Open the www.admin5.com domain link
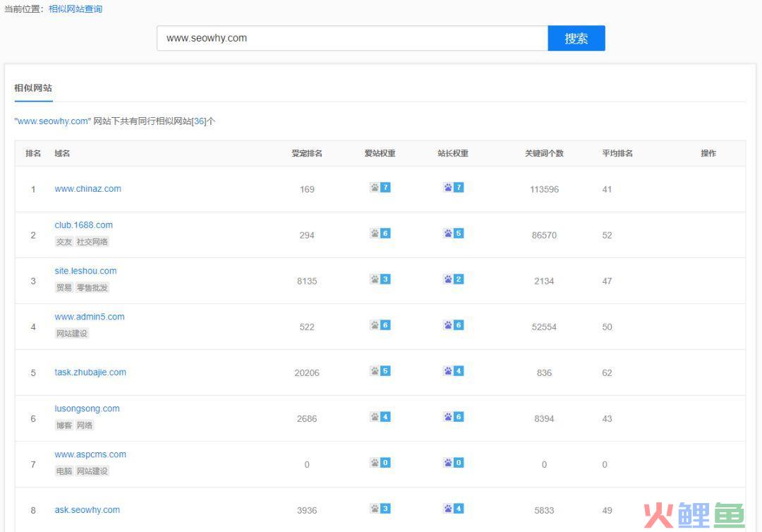The image size is (762, 532). pyautogui.click(x=90, y=317)
